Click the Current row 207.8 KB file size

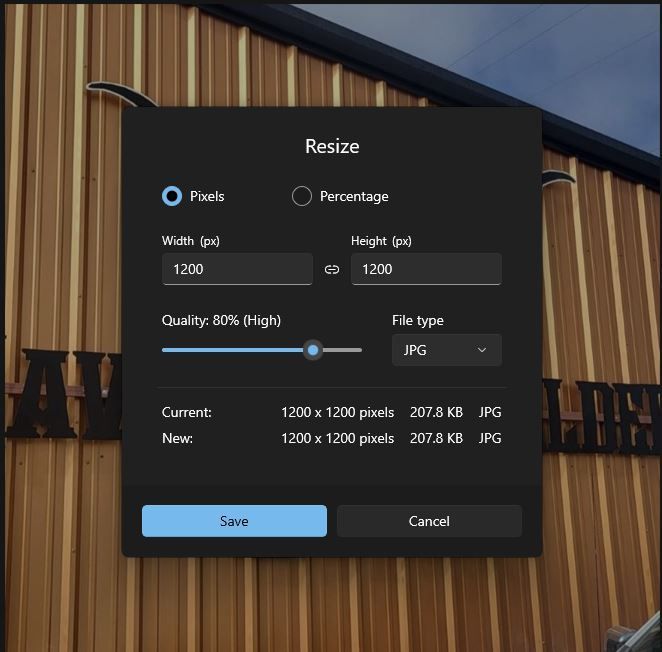click(x=436, y=412)
